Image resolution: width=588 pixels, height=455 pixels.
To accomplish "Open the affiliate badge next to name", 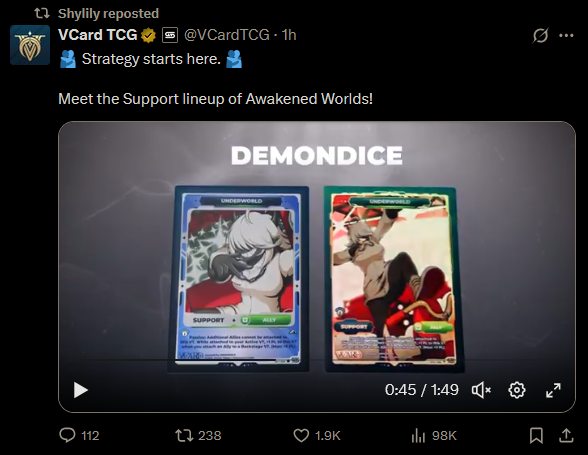I will [x=170, y=35].
